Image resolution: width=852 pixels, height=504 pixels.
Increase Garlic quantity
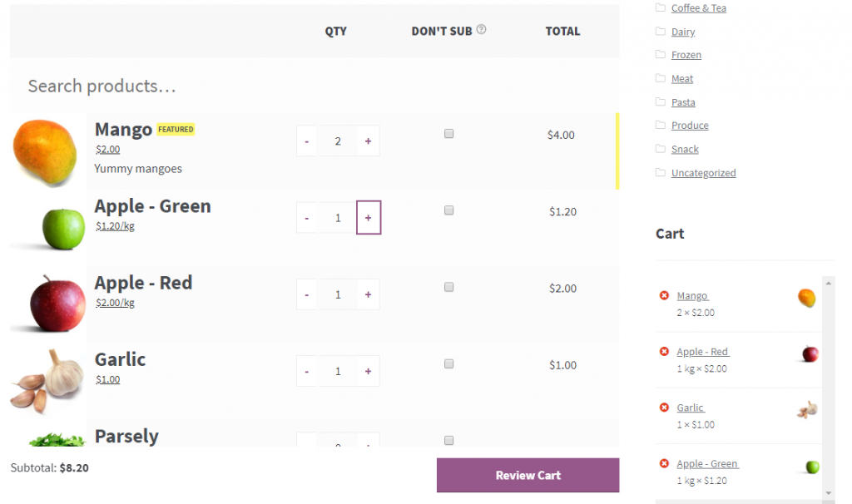(369, 372)
